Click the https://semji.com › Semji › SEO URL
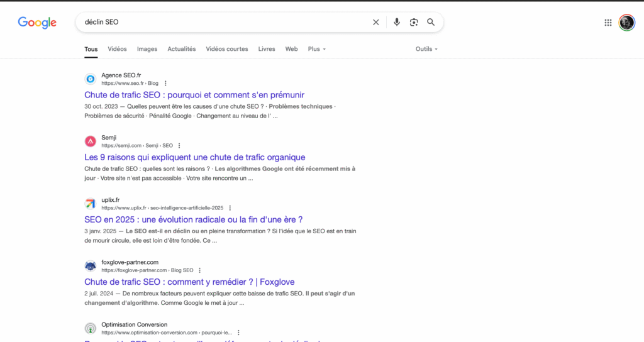Image resolution: width=644 pixels, height=342 pixels. 137,146
